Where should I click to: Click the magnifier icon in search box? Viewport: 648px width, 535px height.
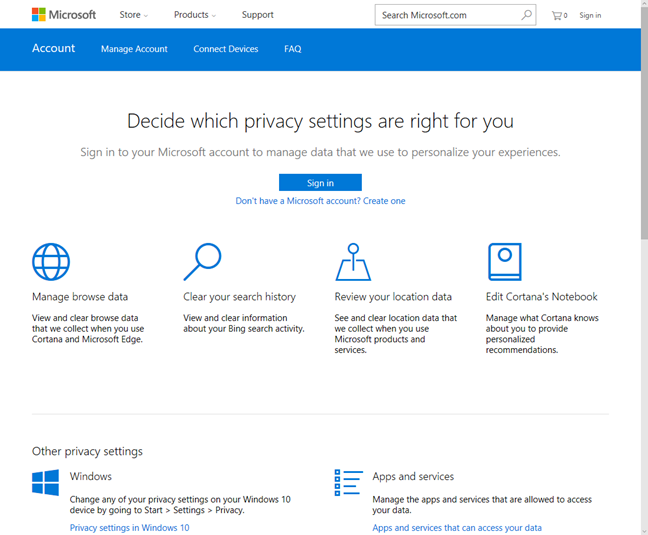(x=526, y=15)
